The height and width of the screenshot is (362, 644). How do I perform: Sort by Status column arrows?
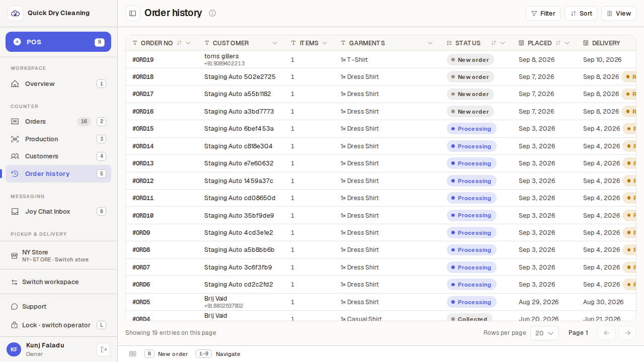tap(494, 43)
